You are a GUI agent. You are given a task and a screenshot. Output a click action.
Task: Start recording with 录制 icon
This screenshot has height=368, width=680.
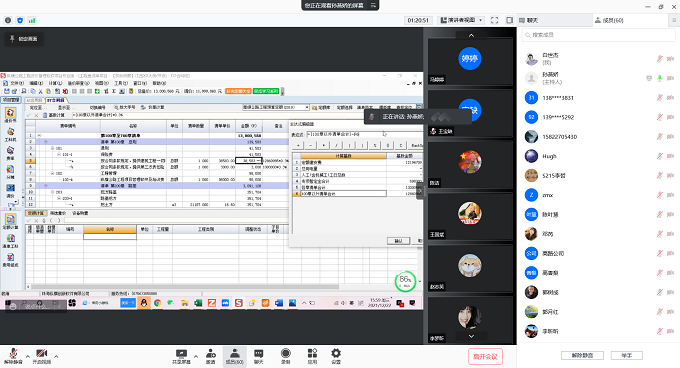[x=285, y=356]
